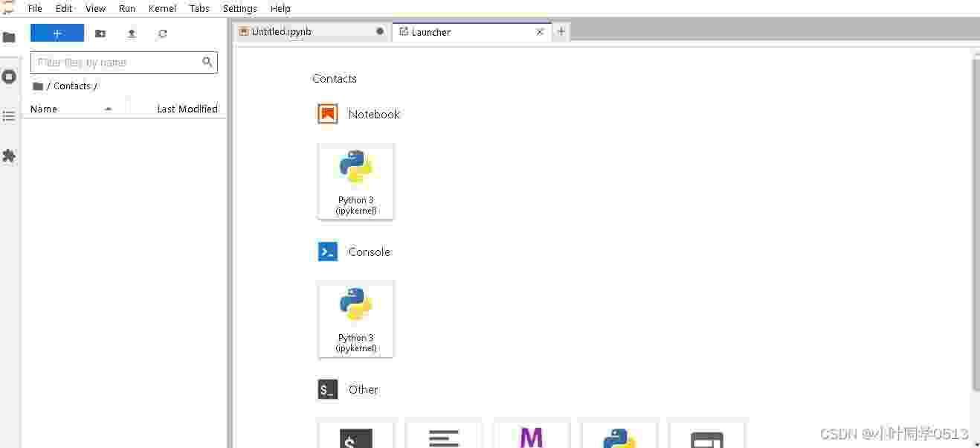The width and height of the screenshot is (980, 448).
Task: Launch Python 3 notebook card
Action: pos(356,182)
